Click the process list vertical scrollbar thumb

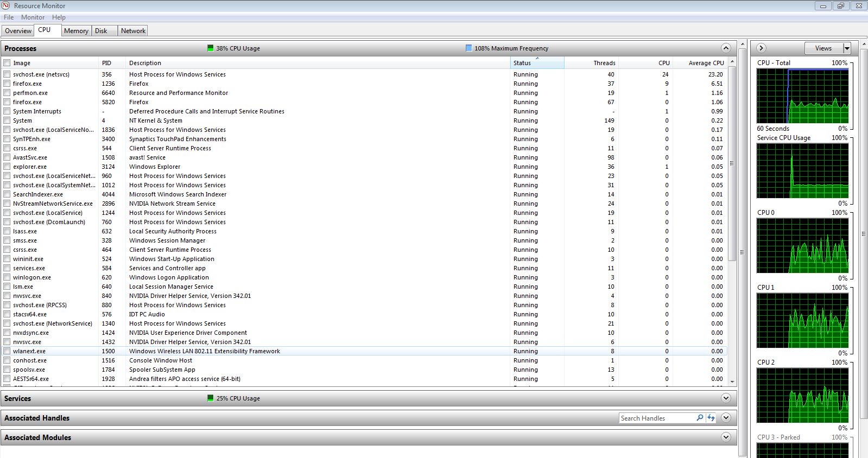pyautogui.click(x=732, y=163)
